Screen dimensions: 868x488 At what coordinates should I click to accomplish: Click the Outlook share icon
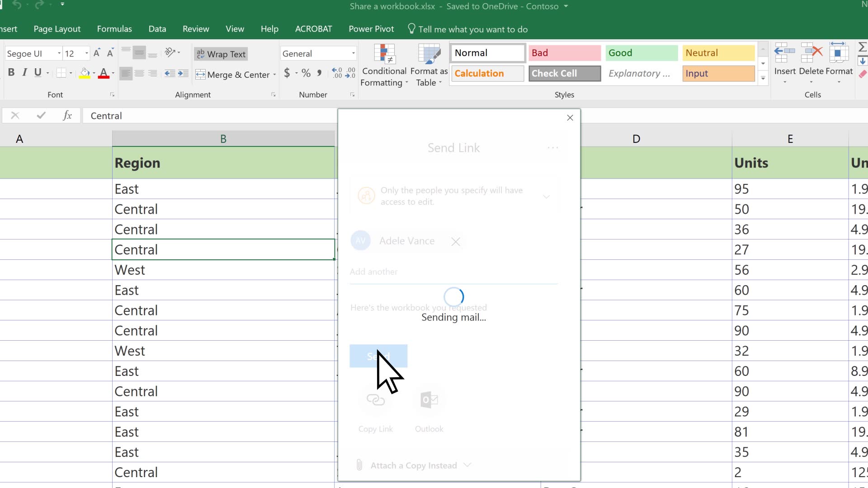coord(428,399)
